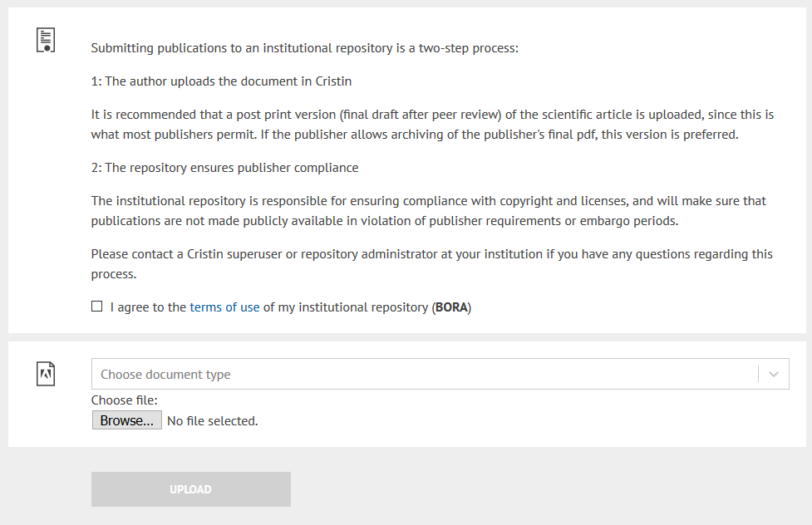Viewport: 812px width, 525px height.
Task: Open the terms of use link
Action: (x=224, y=307)
